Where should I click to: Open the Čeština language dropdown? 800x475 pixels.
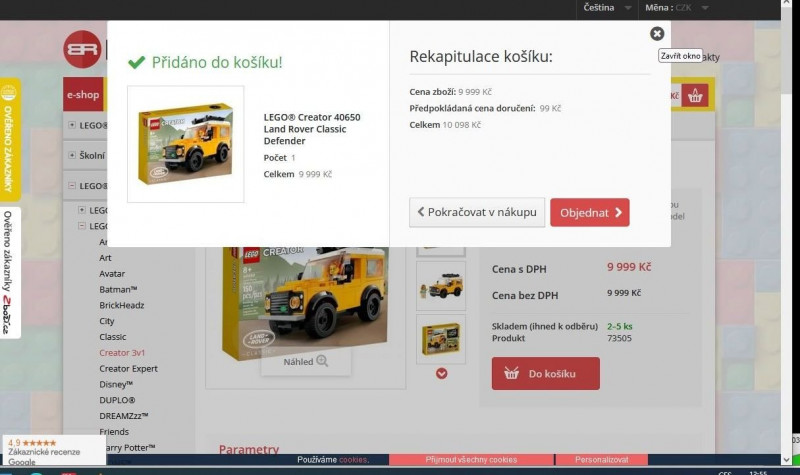click(x=606, y=7)
